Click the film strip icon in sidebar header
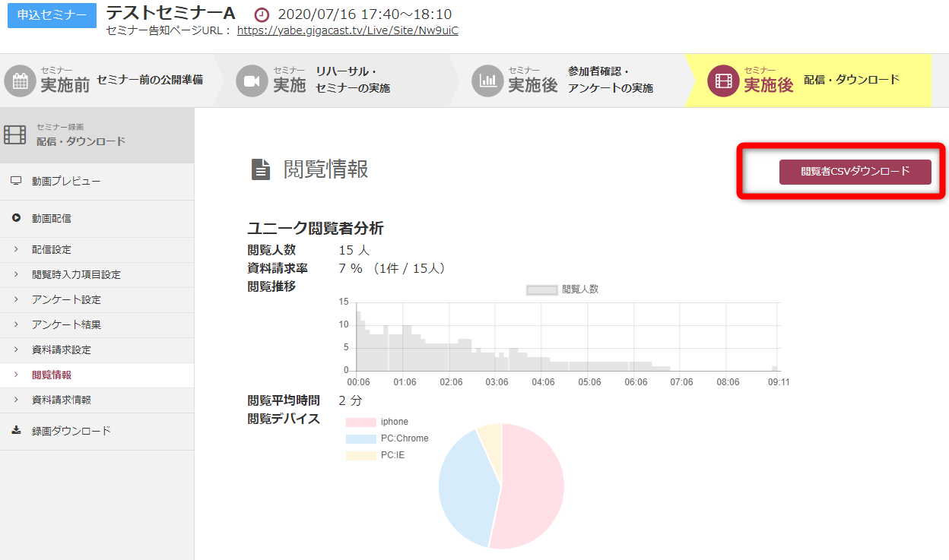The image size is (949, 560). [x=15, y=134]
